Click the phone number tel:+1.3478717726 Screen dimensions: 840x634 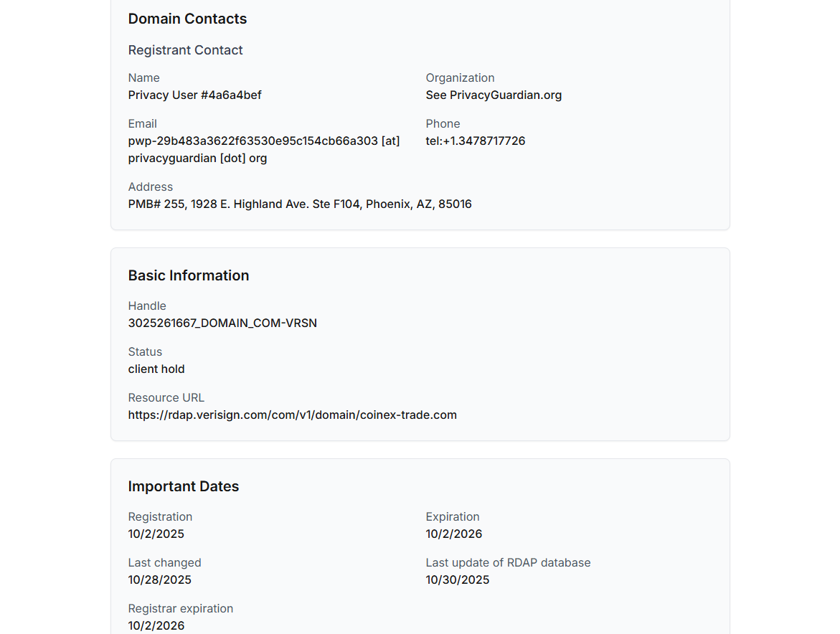(x=475, y=141)
